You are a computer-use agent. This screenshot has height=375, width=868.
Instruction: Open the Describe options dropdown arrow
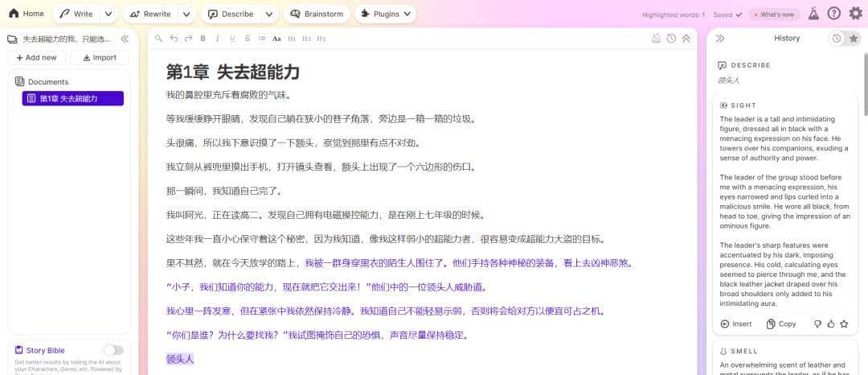point(269,14)
